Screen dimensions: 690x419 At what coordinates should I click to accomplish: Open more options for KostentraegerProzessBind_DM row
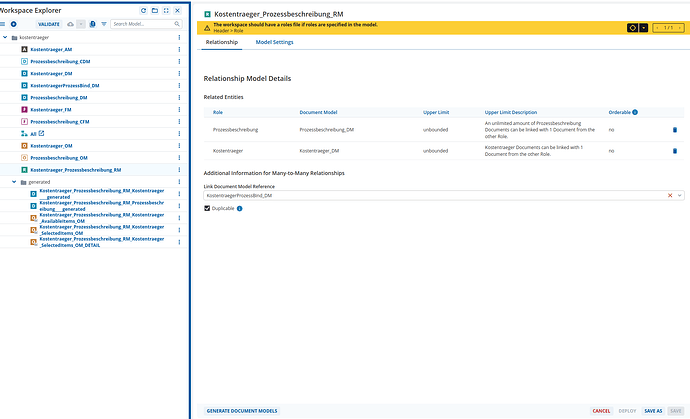pos(179,85)
